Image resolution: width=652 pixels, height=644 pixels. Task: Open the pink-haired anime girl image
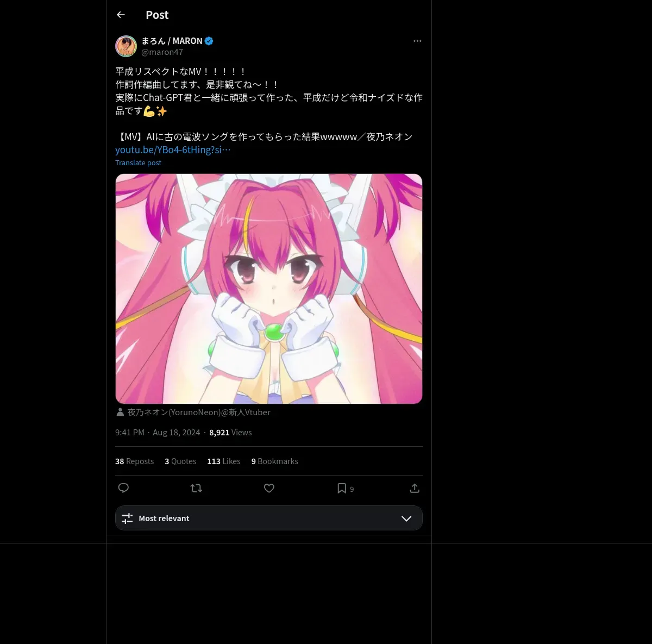[x=269, y=289]
